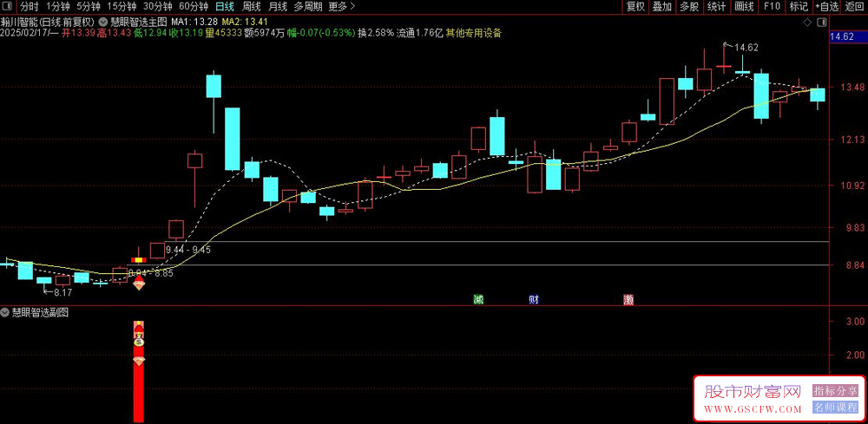Click the 返回 back button
868x424 pixels.
[853, 7]
